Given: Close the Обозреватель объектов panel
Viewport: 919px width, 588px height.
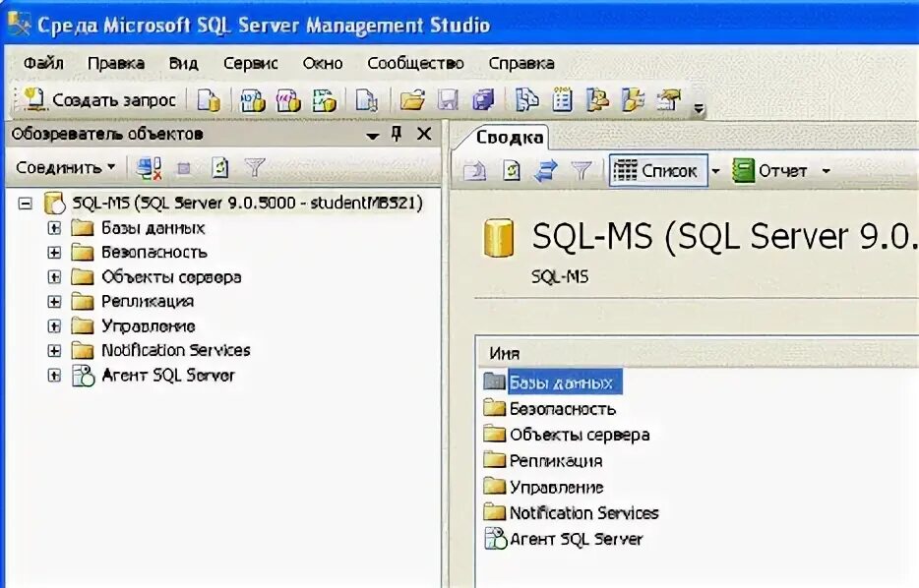Looking at the screenshot, I should coord(424,134).
